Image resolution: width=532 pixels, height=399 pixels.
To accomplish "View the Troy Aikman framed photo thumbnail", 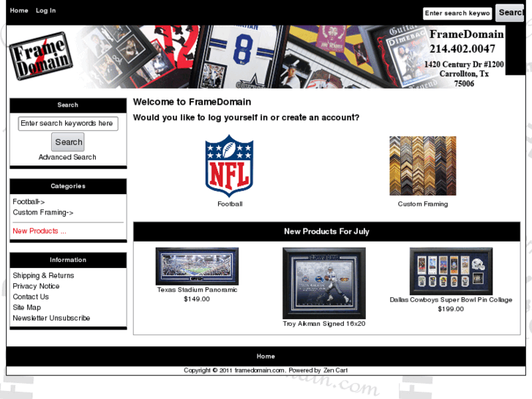I will coord(324,283).
